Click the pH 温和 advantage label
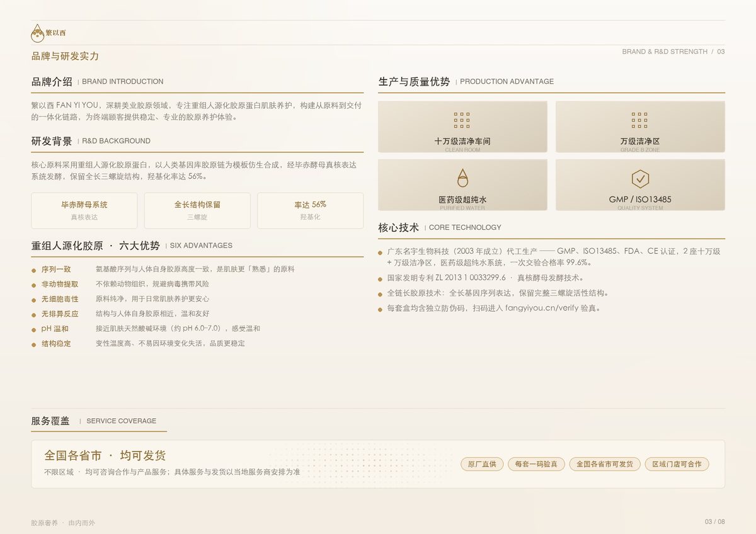The height and width of the screenshot is (534, 756). click(x=55, y=329)
